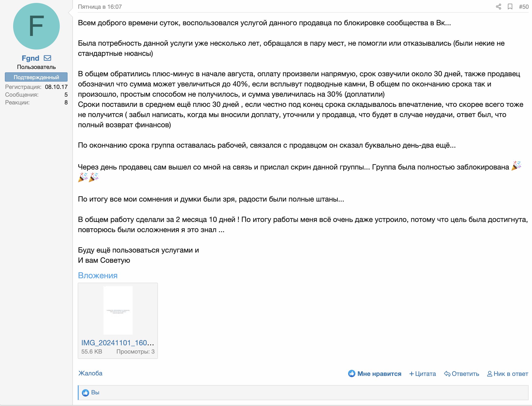Image resolution: width=532 pixels, height=406 pixels.
Task: Click the person icon beside Ник в ответ
Action: (x=489, y=374)
